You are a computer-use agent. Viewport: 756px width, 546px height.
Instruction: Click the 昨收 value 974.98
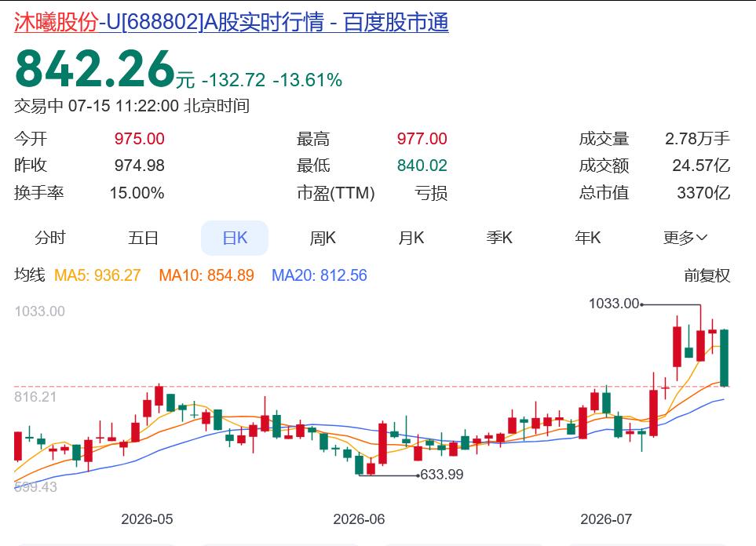coord(139,166)
